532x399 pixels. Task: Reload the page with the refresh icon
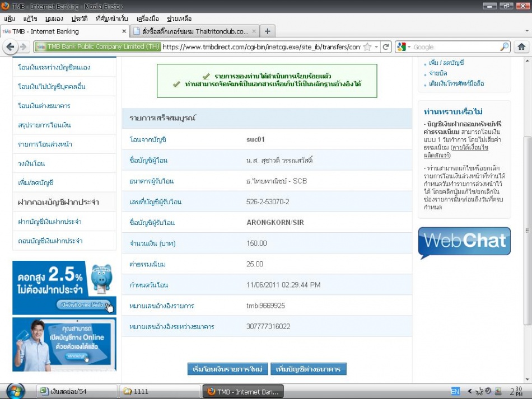[386, 47]
